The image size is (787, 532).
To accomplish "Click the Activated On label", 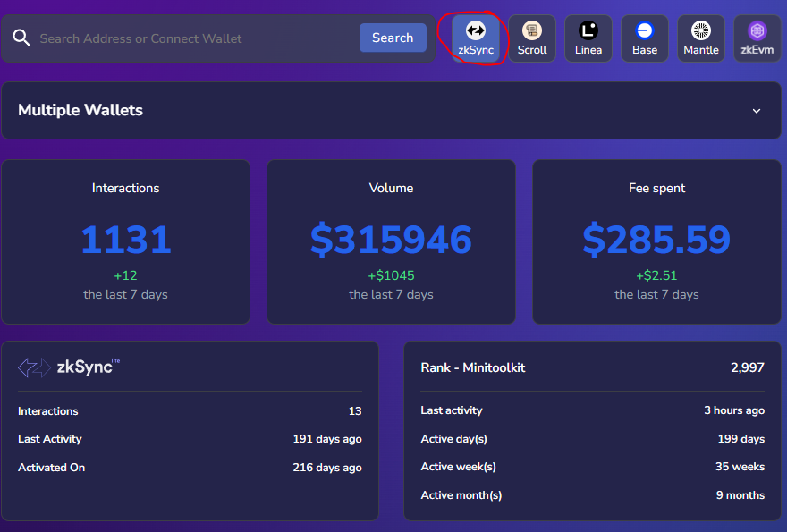I will click(51, 468).
